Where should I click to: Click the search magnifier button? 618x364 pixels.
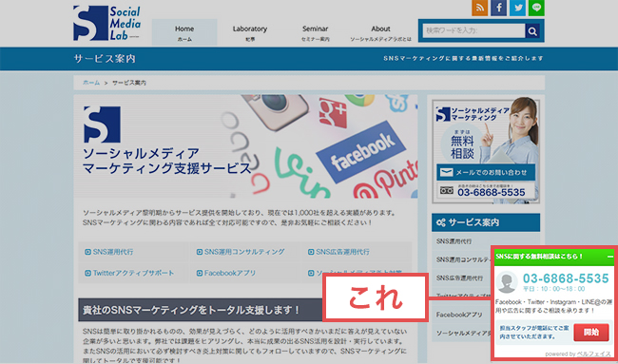[532, 30]
